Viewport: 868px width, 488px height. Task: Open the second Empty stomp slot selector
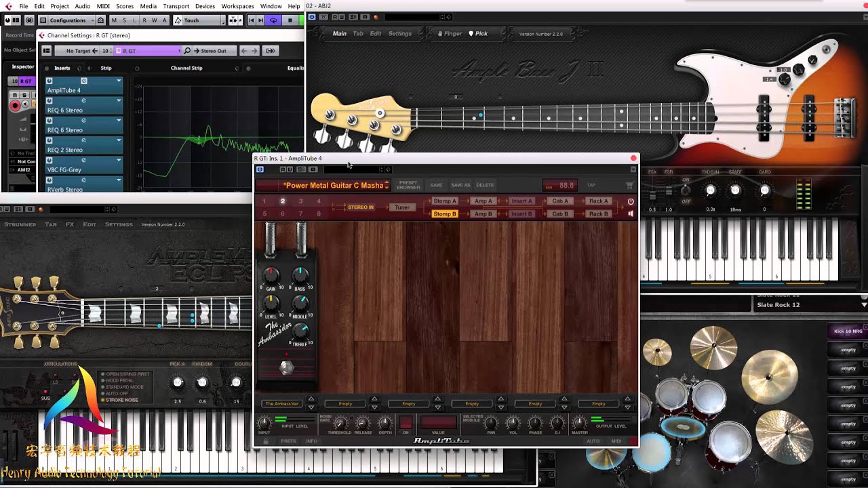click(408, 404)
